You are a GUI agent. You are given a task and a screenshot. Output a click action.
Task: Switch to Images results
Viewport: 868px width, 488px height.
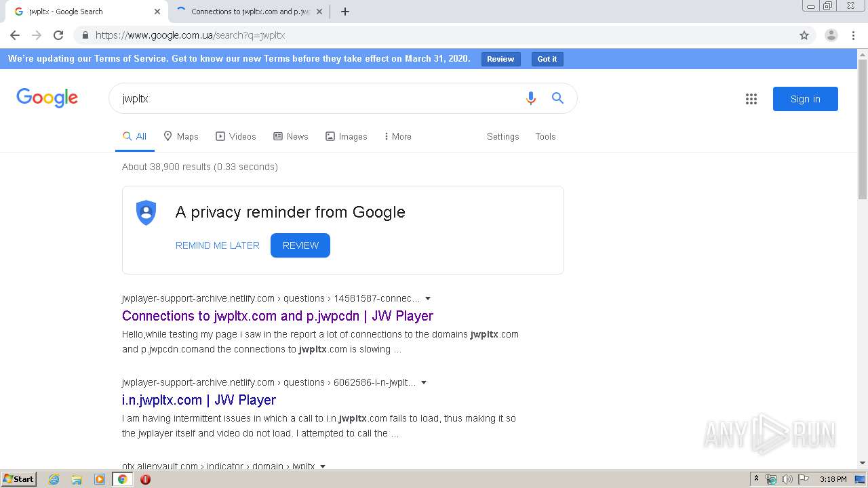point(347,136)
